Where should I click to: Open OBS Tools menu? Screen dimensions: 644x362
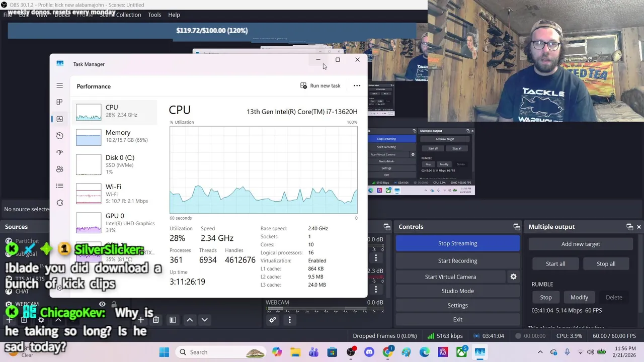154,15
